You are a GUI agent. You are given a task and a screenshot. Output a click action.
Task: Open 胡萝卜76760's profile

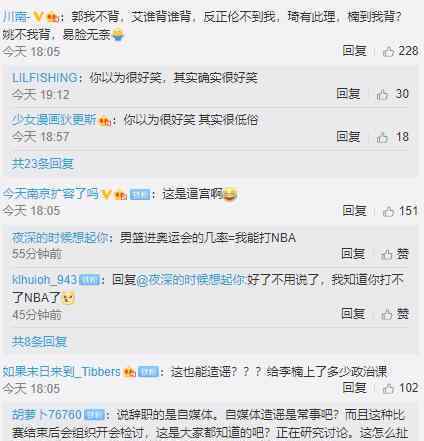coord(47,415)
